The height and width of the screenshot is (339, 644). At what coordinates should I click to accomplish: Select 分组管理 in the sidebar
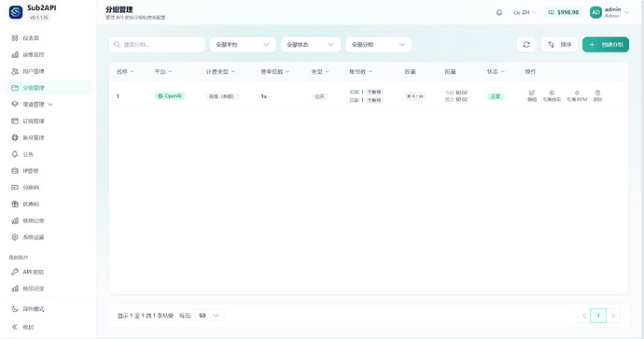48,88
